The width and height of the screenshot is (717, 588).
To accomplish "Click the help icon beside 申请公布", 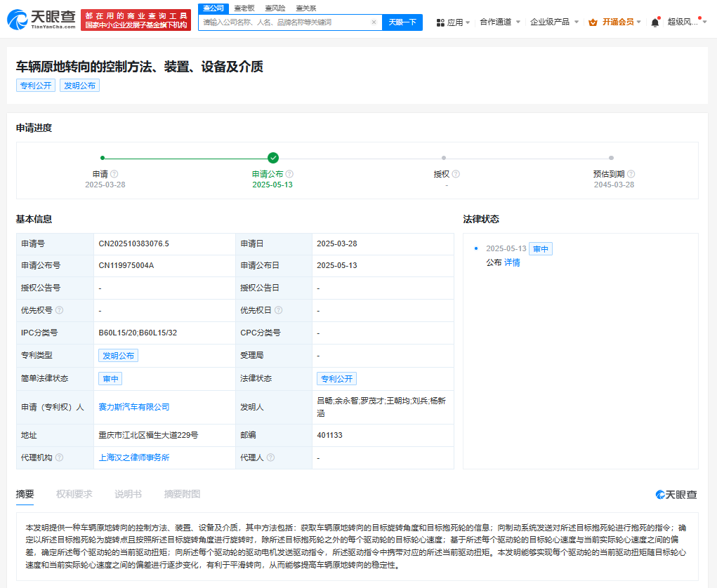I will [x=289, y=174].
